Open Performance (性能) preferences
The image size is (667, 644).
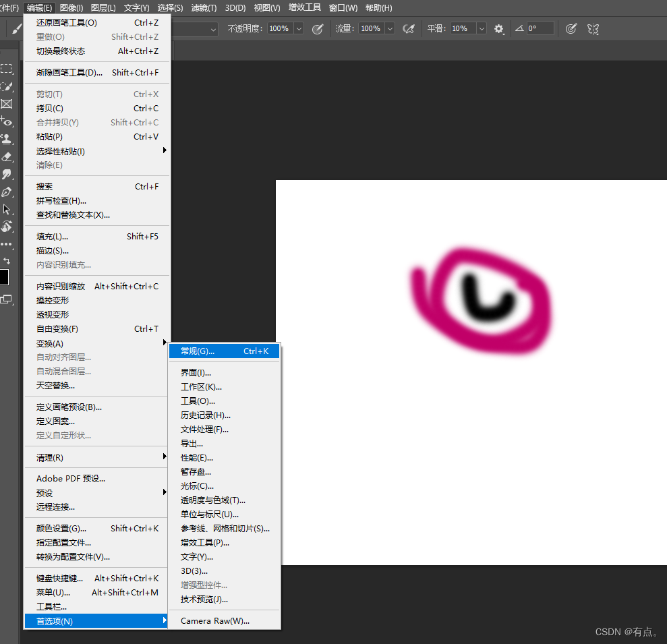[x=224, y=458]
